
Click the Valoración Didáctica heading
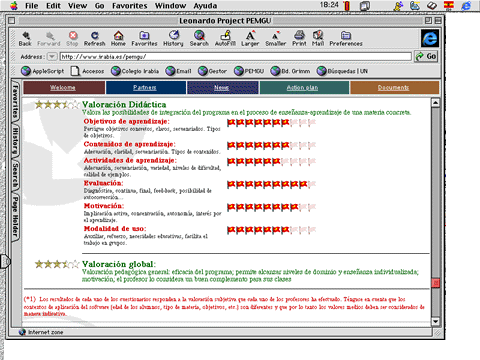pos(124,104)
